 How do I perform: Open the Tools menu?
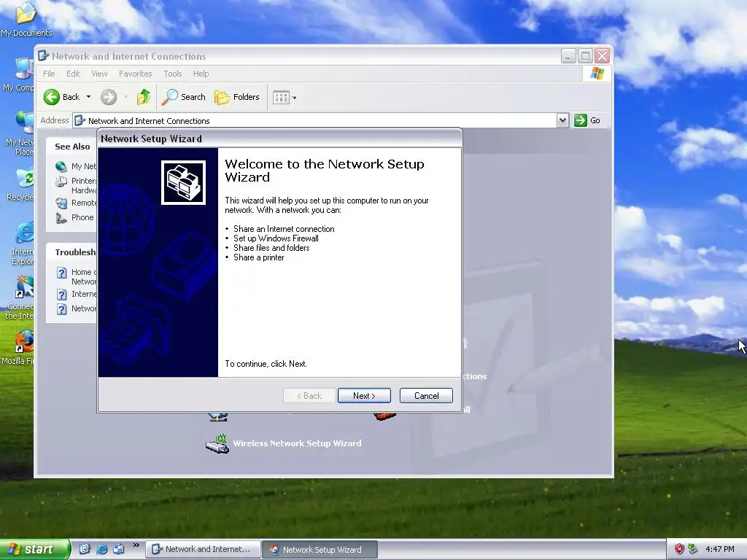pos(172,74)
